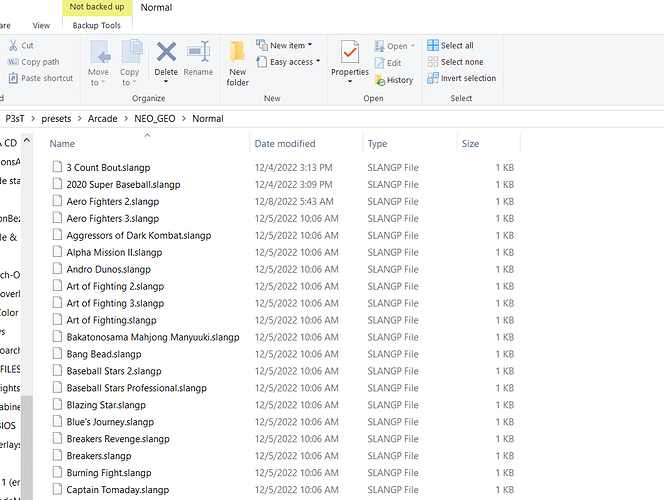Sort by the Date modified column header

[x=285, y=144]
